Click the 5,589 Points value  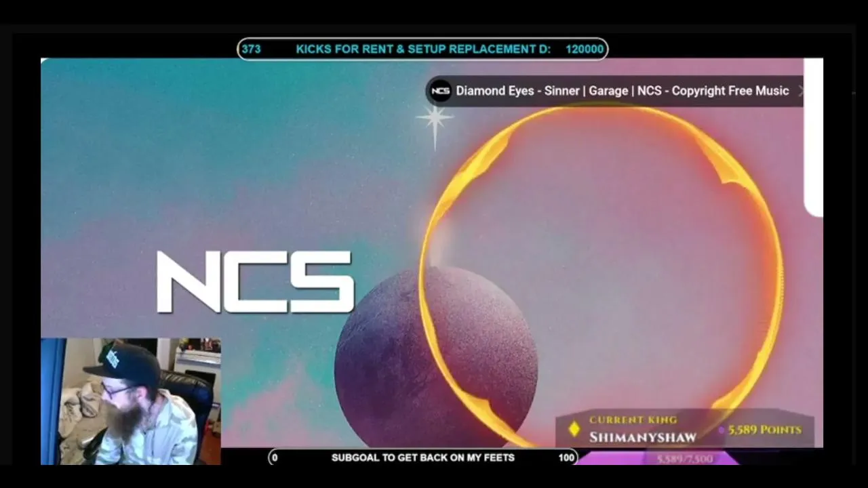point(764,430)
